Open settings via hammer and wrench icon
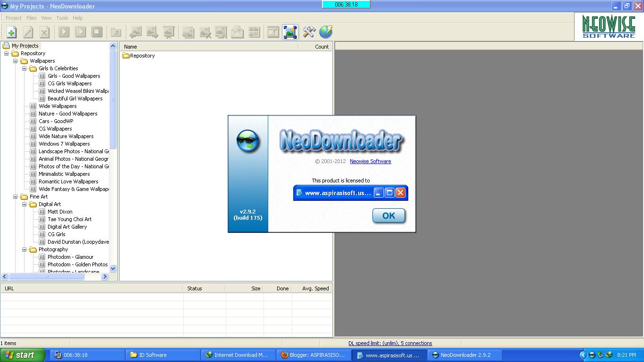644x362 pixels. pos(309,32)
